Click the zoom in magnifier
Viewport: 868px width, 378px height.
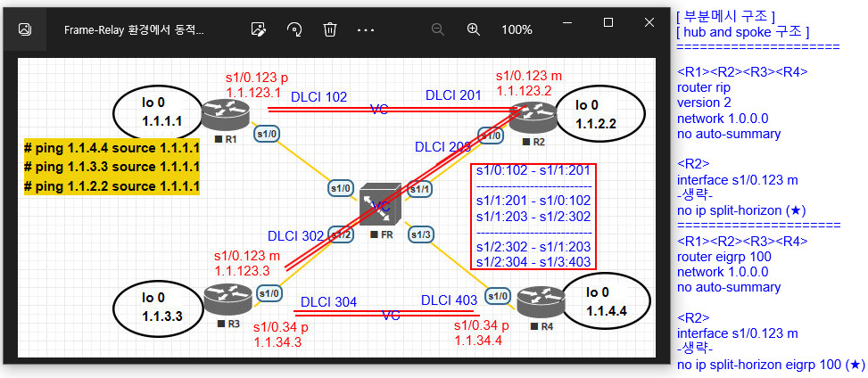tap(474, 29)
